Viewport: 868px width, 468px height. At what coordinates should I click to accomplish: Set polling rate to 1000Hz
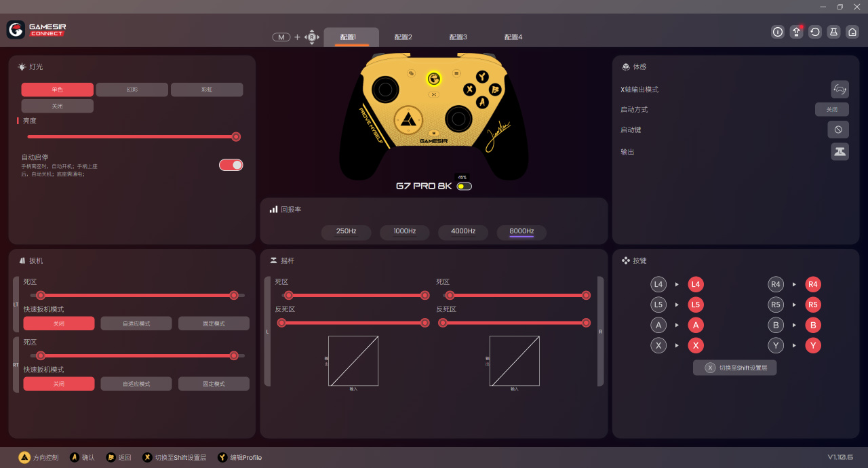[x=405, y=231]
